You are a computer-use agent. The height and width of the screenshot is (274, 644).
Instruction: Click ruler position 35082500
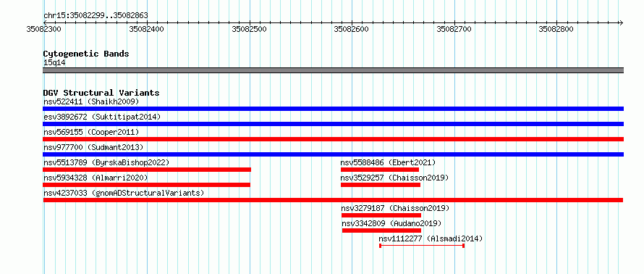click(x=249, y=29)
